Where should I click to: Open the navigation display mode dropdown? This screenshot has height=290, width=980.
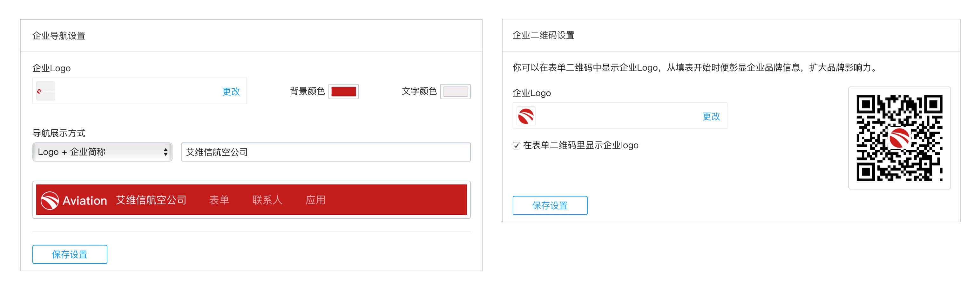102,152
